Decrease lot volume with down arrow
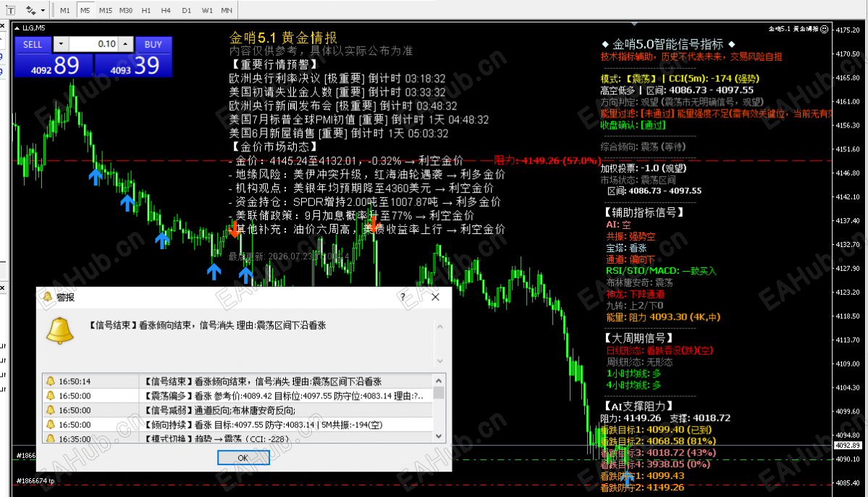The height and width of the screenshot is (497, 868). point(61,44)
